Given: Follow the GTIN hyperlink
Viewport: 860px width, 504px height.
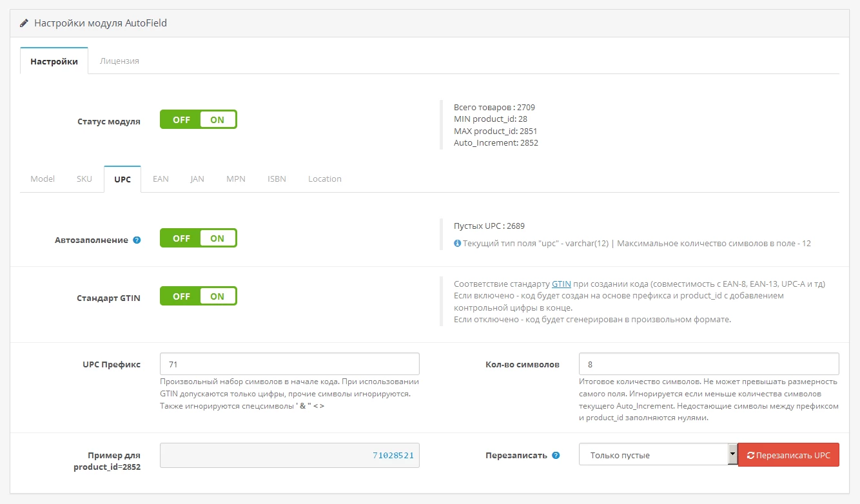Looking at the screenshot, I should point(562,284).
